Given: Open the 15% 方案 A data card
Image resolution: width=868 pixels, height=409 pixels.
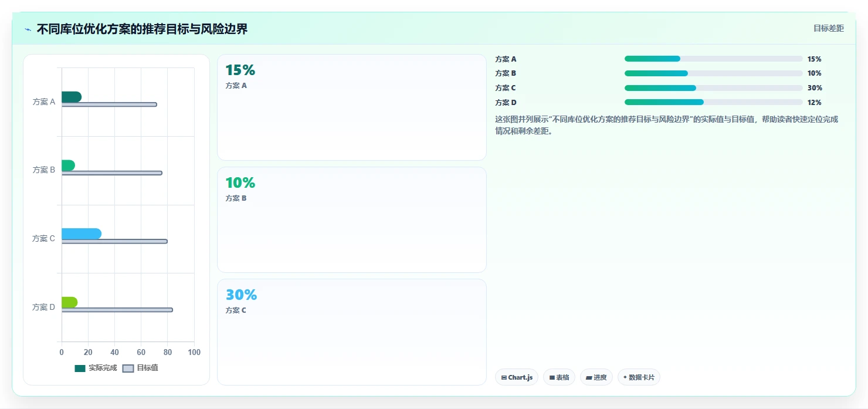Looking at the screenshot, I should [352, 107].
